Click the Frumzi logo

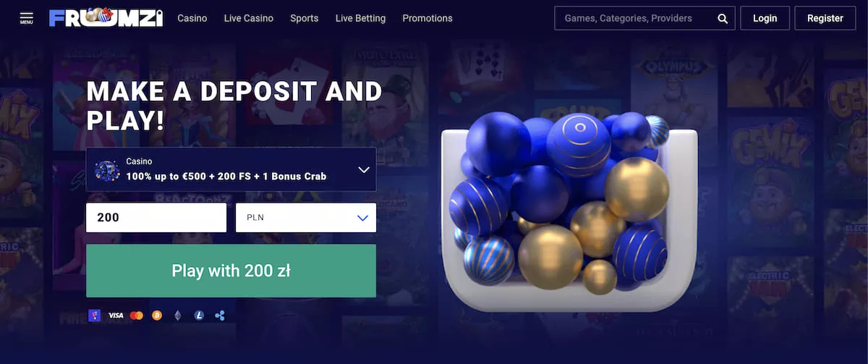pos(106,18)
